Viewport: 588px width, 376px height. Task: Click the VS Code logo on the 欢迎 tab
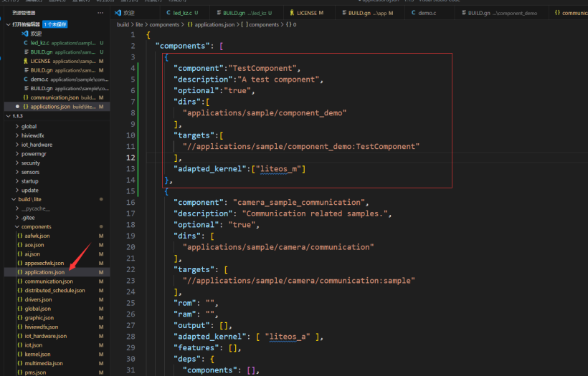point(118,13)
